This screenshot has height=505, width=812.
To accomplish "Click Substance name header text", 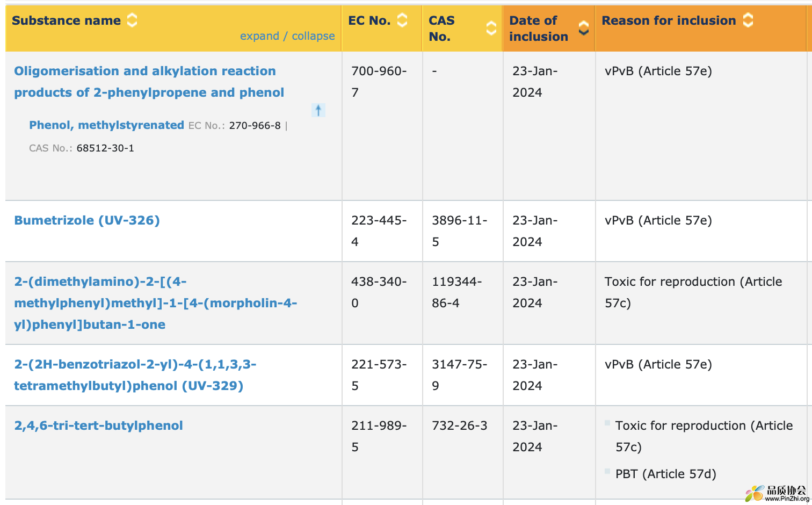I will click(66, 20).
